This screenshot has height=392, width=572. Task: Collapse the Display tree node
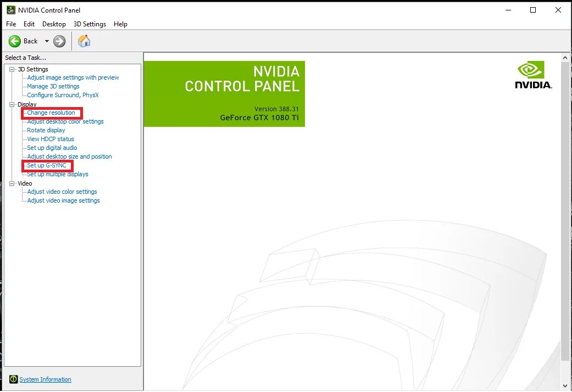[12, 104]
